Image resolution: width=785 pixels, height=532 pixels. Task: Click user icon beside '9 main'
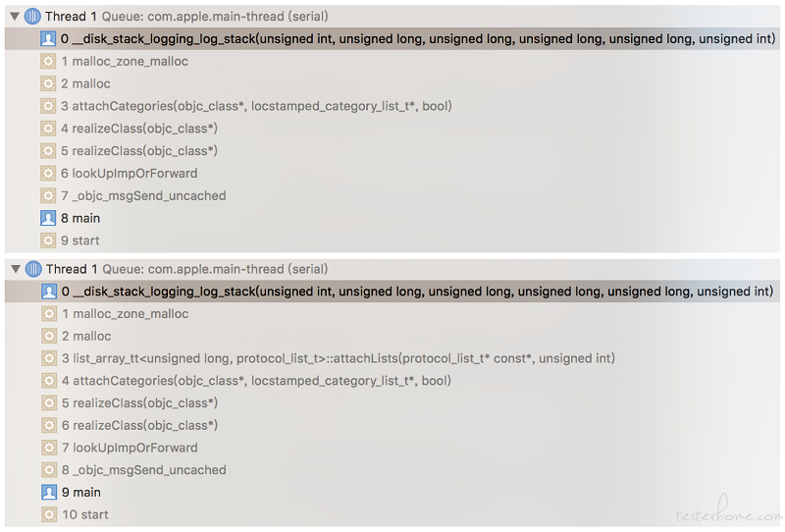point(49,492)
